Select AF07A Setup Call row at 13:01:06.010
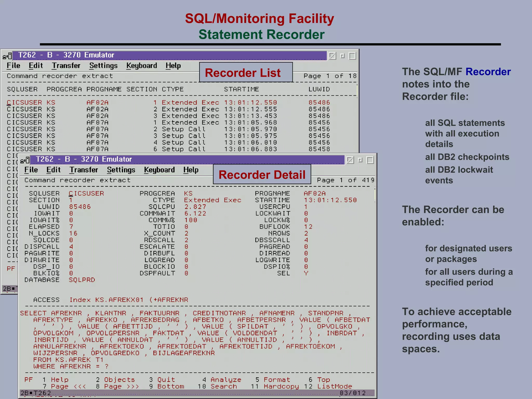532x399 pixels. point(168,143)
